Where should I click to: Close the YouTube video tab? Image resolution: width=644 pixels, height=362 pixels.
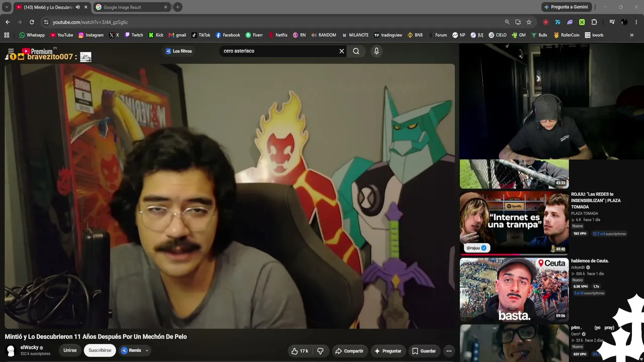coord(86,7)
